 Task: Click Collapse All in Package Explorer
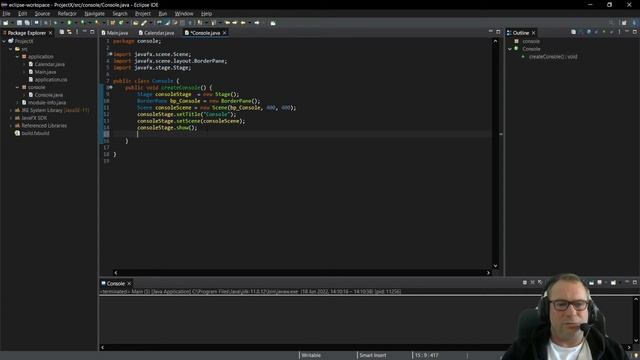click(62, 32)
